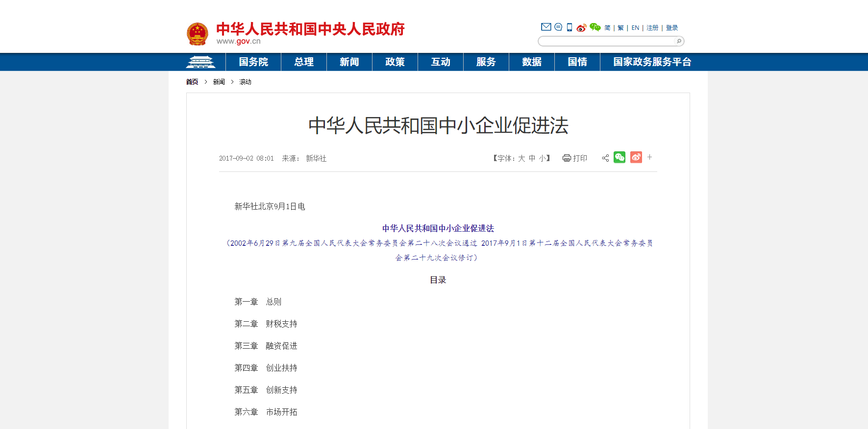Viewport: 868px width, 429px height.
Task: Click the 2002年6月29日 adoption note text
Action: pos(438,250)
